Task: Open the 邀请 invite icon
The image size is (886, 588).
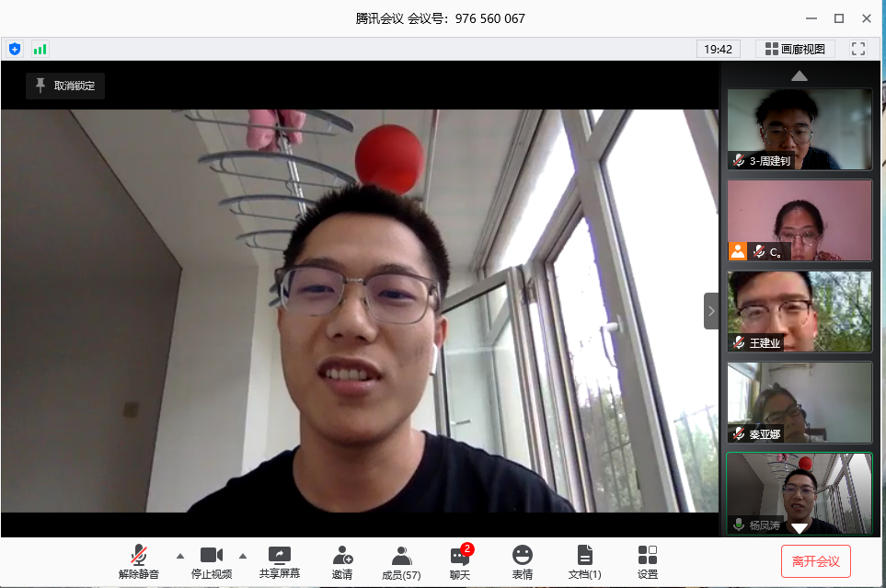Action: pyautogui.click(x=342, y=561)
